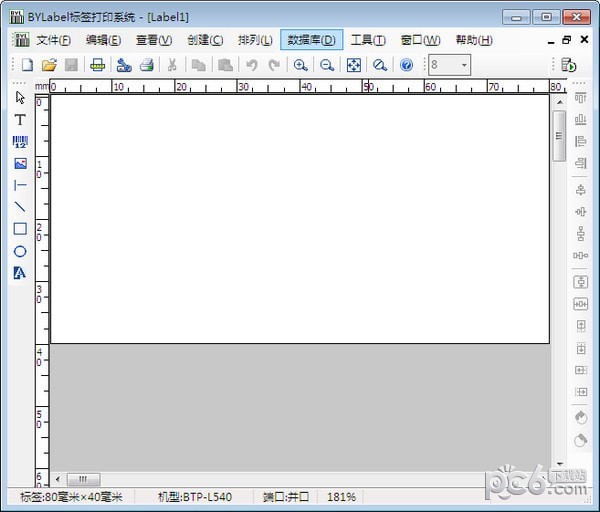Redo the last undone action
The width and height of the screenshot is (600, 512).
click(274, 65)
